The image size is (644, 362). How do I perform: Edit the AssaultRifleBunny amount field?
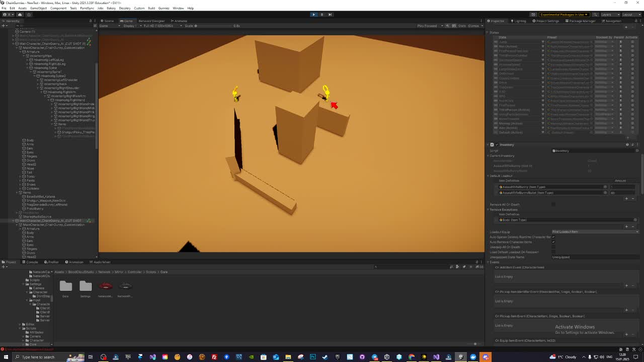click(622, 187)
